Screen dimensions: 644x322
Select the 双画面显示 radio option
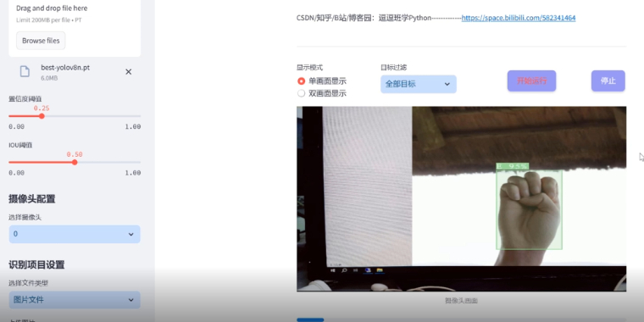point(322,93)
